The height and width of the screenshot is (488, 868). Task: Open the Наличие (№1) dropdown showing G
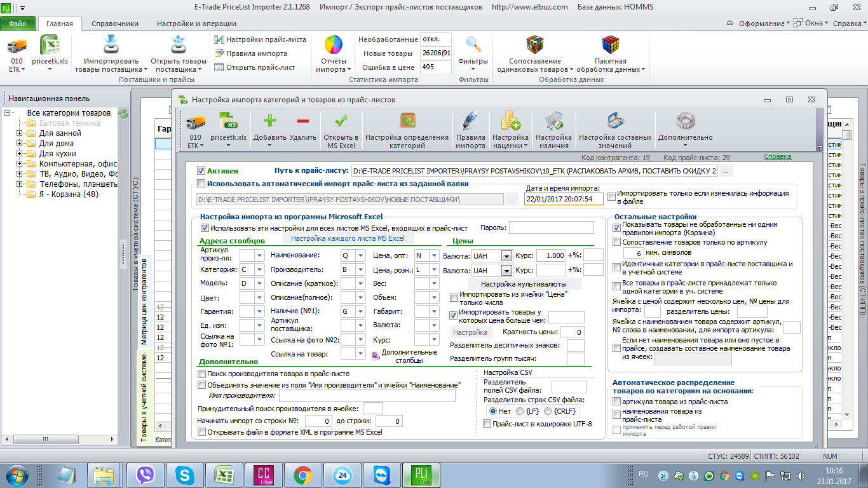pos(360,311)
